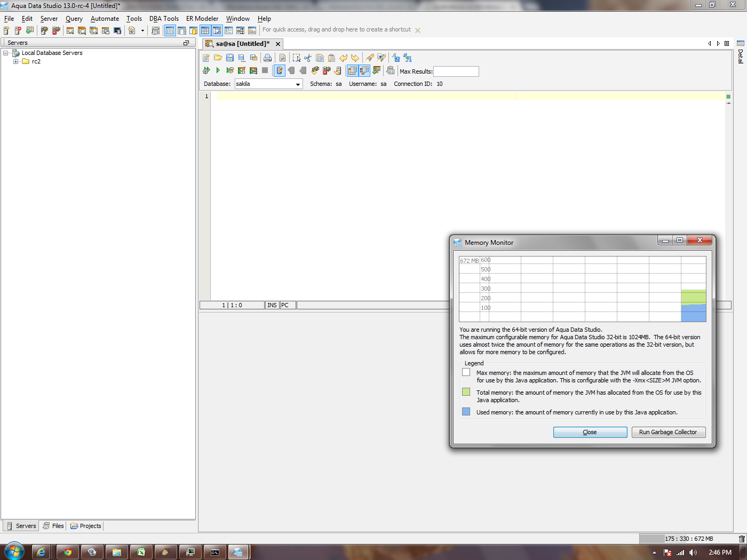Image resolution: width=747 pixels, height=560 pixels.
Task: Click the 175 : 330 : 672 MB memory status
Action: coord(688,539)
